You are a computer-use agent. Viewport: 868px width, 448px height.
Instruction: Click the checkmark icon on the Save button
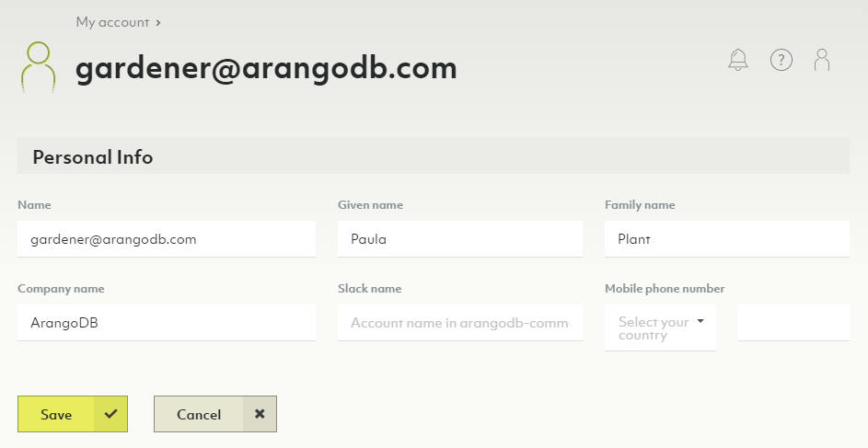(x=111, y=414)
